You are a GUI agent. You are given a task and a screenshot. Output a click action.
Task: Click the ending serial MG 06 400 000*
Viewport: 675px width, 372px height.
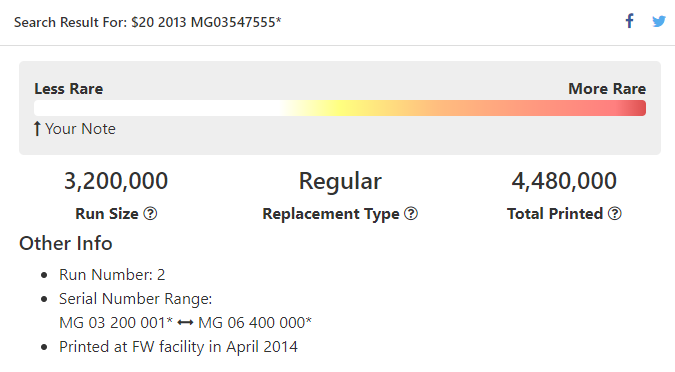coord(255,322)
